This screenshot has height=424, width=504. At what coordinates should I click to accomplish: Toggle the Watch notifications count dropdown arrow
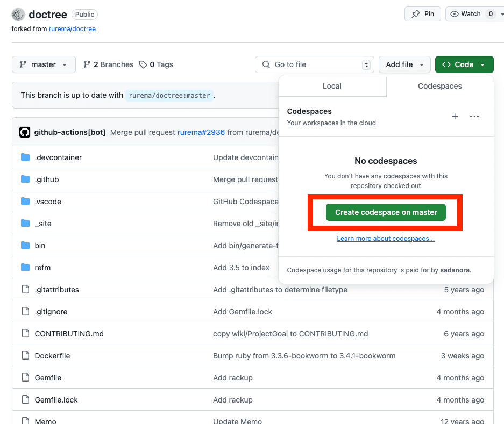click(501, 13)
